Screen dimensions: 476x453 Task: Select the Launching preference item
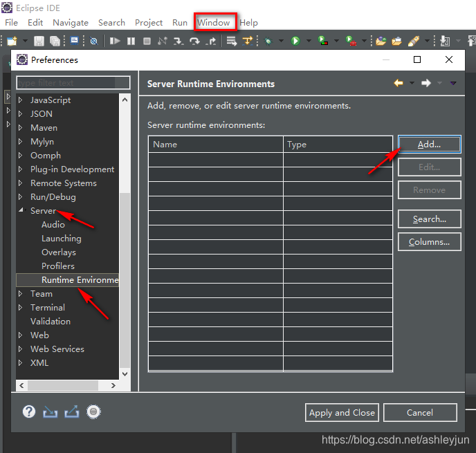point(62,238)
